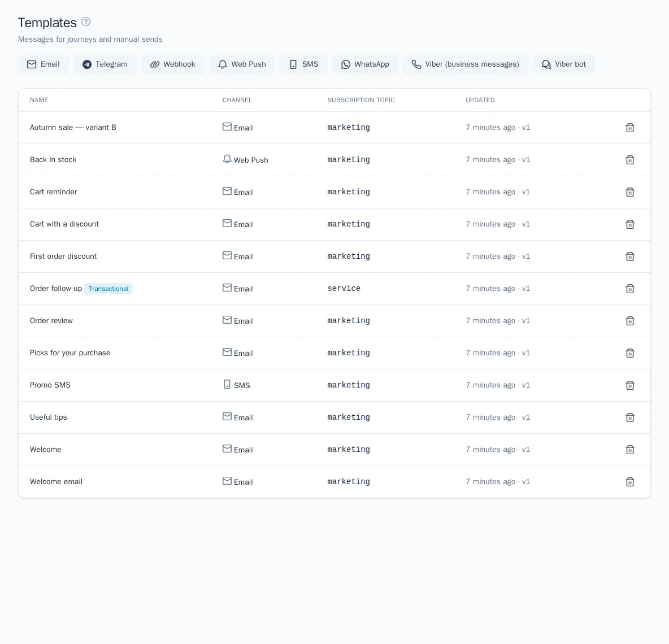
Task: Delete the First order discount template
Action: coord(630,256)
